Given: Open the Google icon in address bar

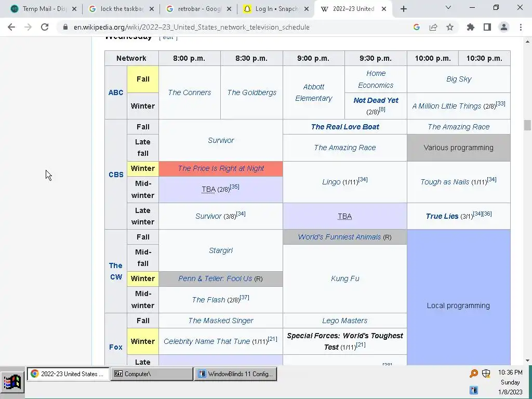Looking at the screenshot, I should tap(417, 27).
